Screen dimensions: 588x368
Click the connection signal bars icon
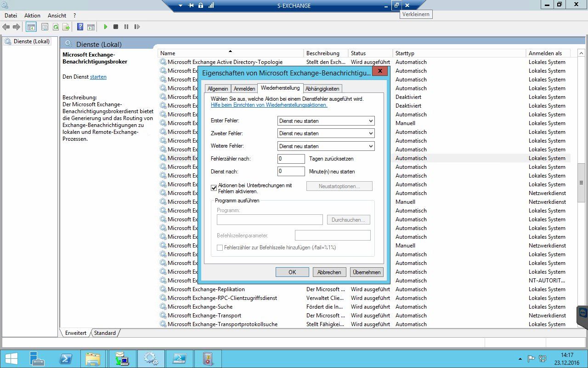coord(211,6)
